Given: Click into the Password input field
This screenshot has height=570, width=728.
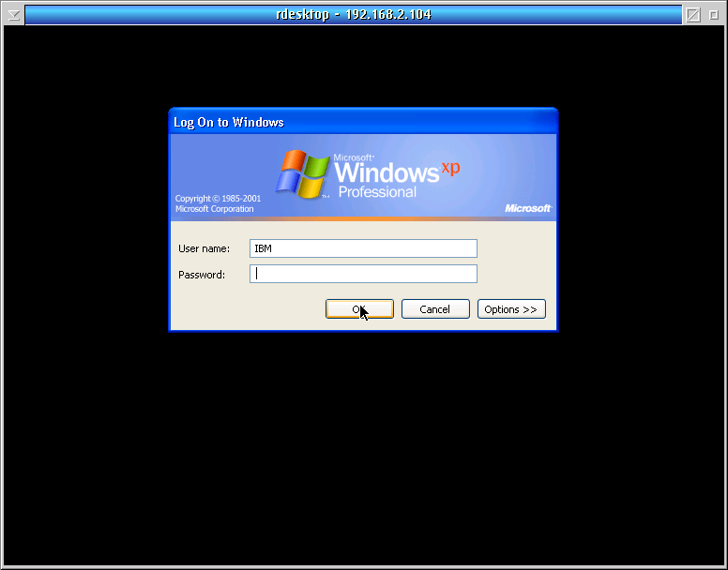Looking at the screenshot, I should click(363, 274).
